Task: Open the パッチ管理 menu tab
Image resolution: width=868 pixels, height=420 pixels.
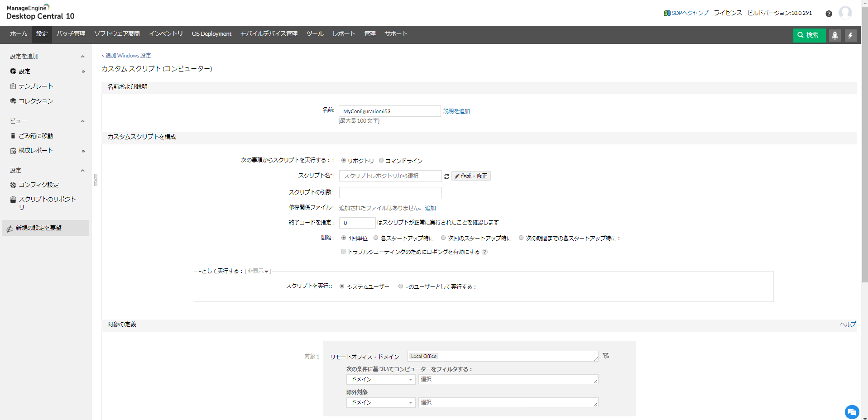Action: click(x=71, y=34)
